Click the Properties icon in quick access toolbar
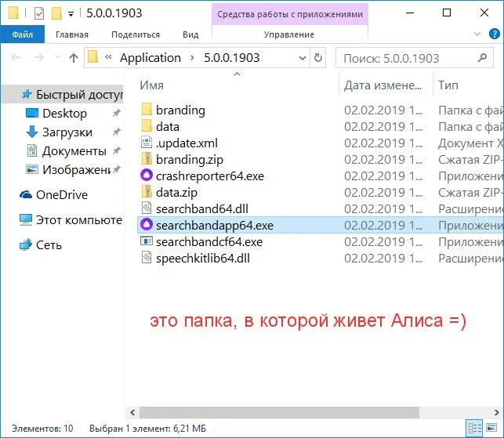The width and height of the screenshot is (504, 438). click(39, 13)
